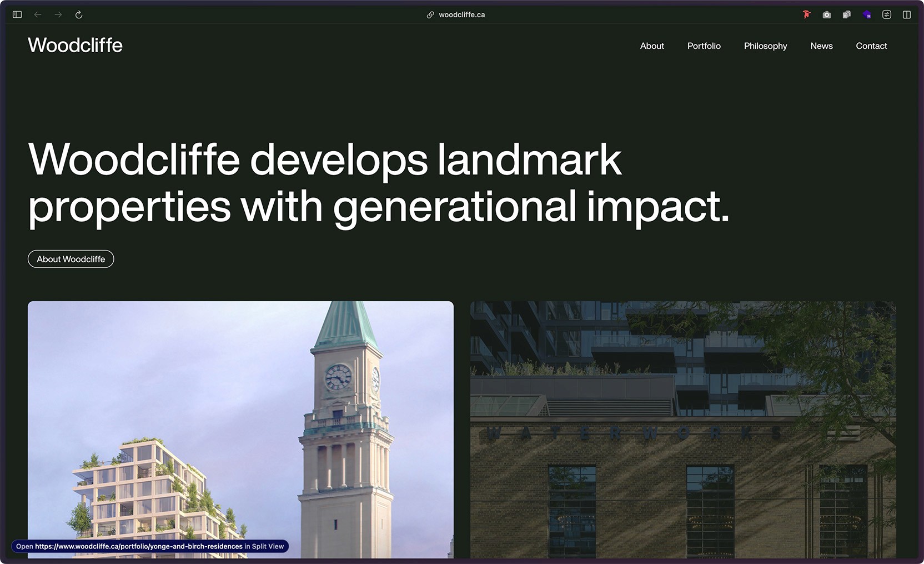
Task: Open the Contact nav item
Action: click(x=871, y=46)
